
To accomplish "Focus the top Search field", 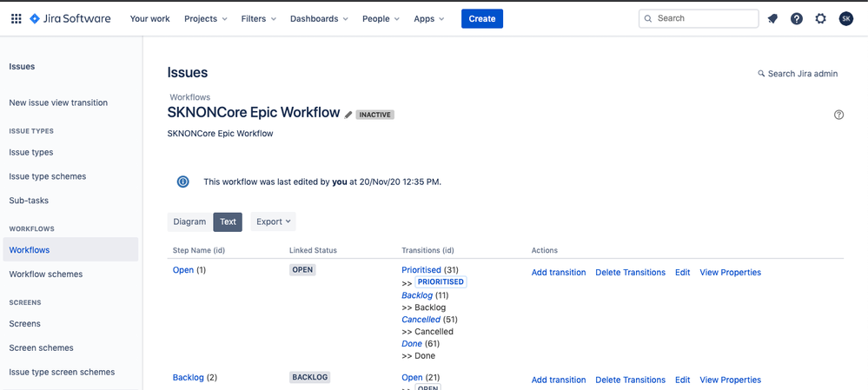I will point(699,18).
